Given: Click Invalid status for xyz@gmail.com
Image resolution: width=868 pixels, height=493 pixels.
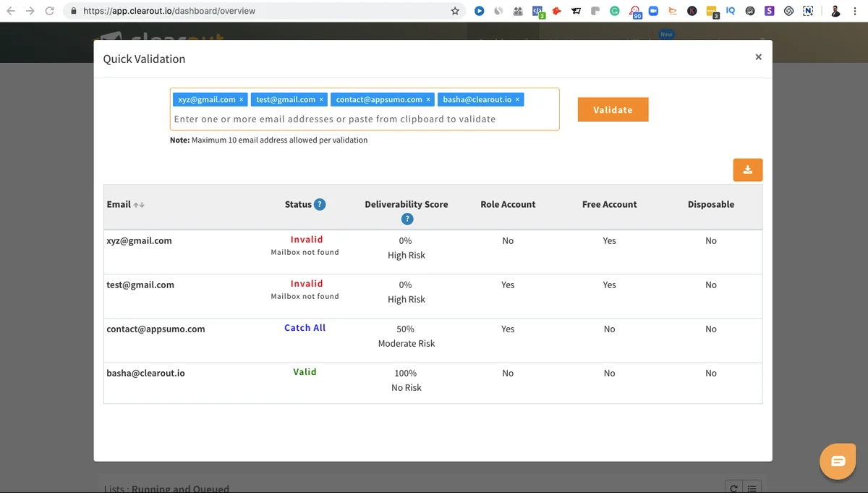Looking at the screenshot, I should point(307,240).
